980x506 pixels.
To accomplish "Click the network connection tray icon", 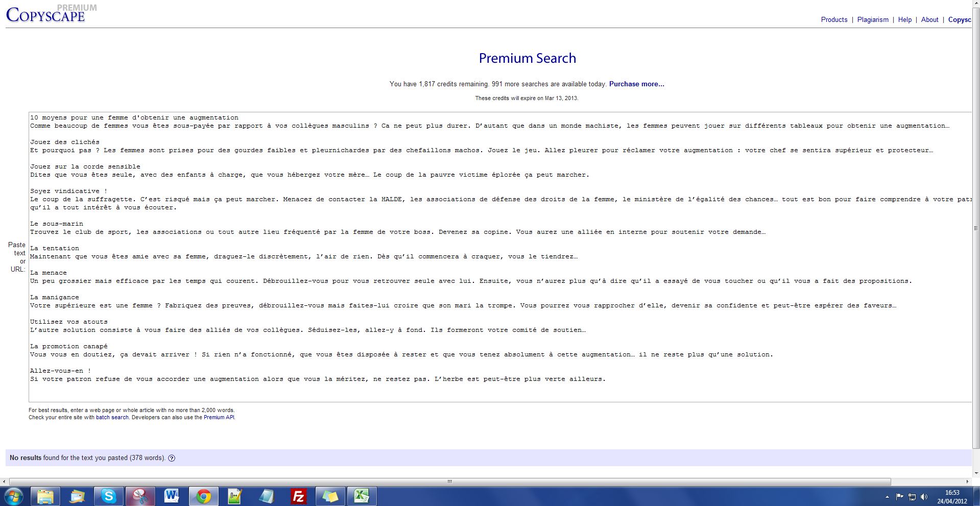I will tap(912, 496).
